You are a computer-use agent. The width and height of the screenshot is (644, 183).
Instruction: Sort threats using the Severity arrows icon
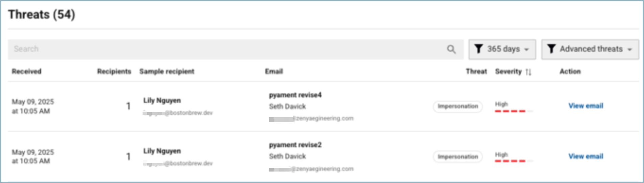pos(528,72)
